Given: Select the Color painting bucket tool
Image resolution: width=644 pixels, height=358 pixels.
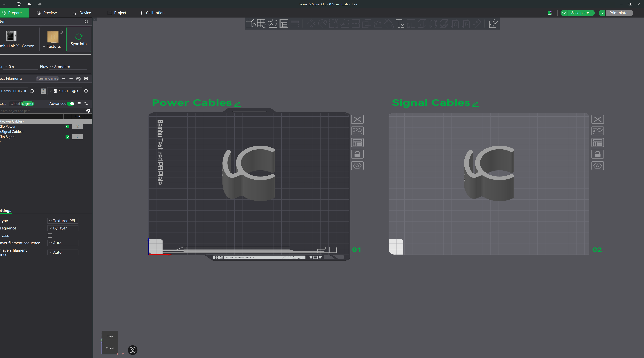Looking at the screenshot, I should [389, 24].
